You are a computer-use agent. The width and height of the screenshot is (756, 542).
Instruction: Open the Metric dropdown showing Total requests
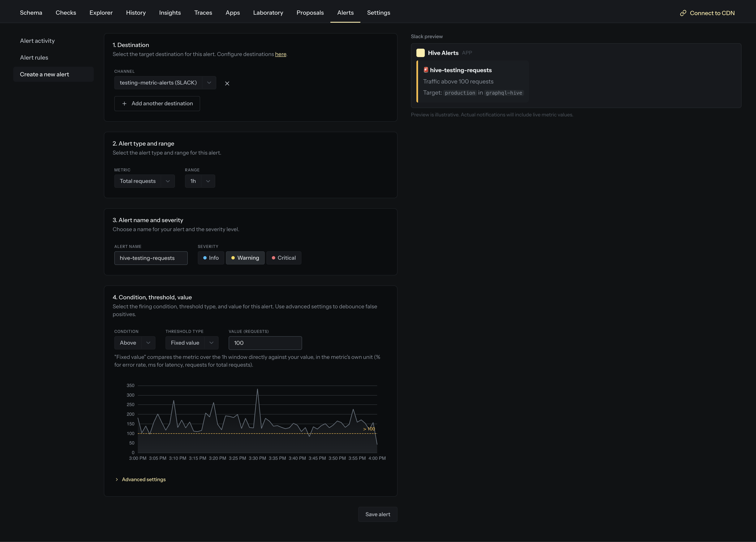(x=144, y=181)
